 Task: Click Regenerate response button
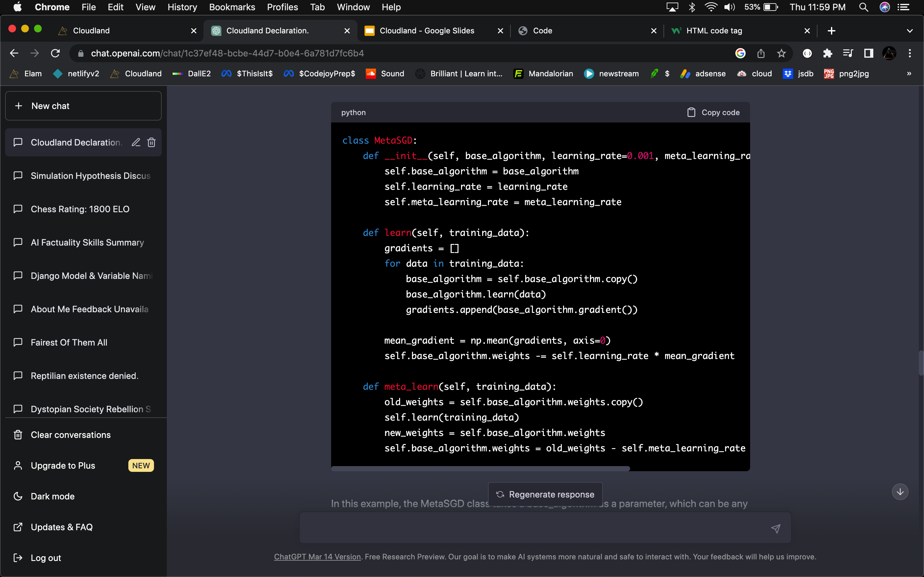(545, 494)
